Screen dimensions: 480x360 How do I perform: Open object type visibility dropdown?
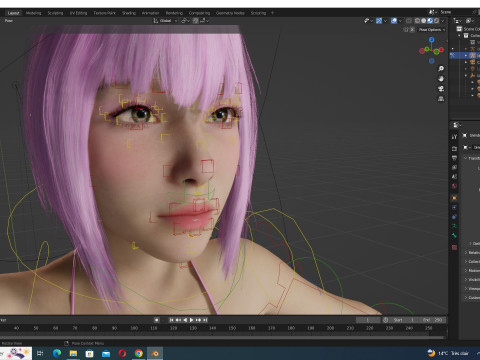pyautogui.click(x=368, y=21)
